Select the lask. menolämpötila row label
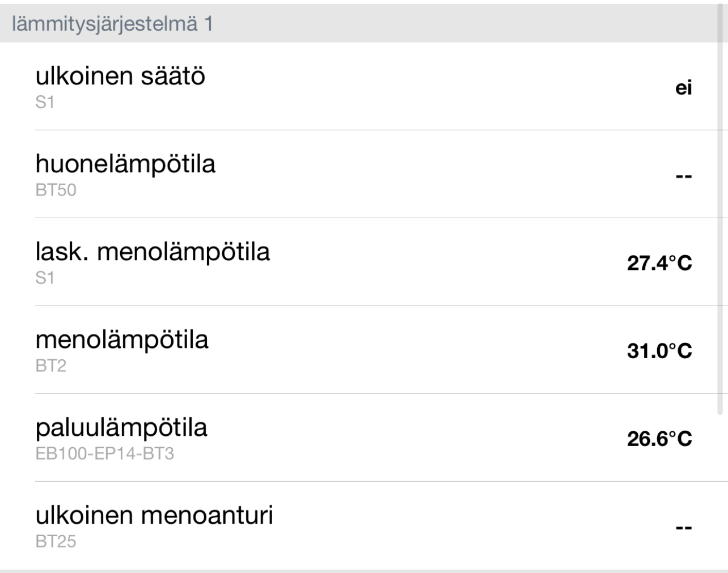Image resolution: width=728 pixels, height=573 pixels. [153, 252]
